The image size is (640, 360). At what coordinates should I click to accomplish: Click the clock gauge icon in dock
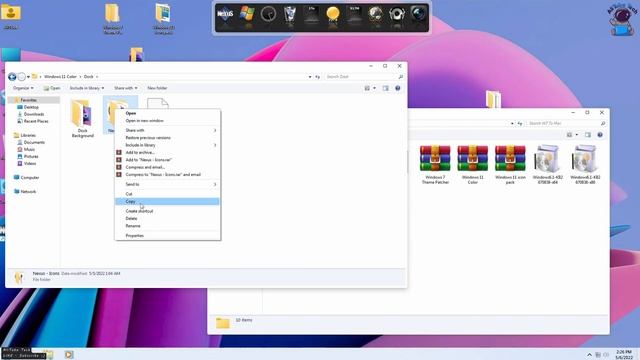pyautogui.click(x=268, y=14)
